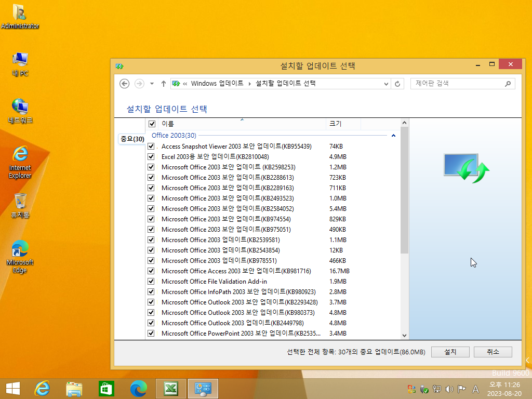
Task: Expand the breadcrumb arrow after Windows 업데이트
Action: pos(250,84)
